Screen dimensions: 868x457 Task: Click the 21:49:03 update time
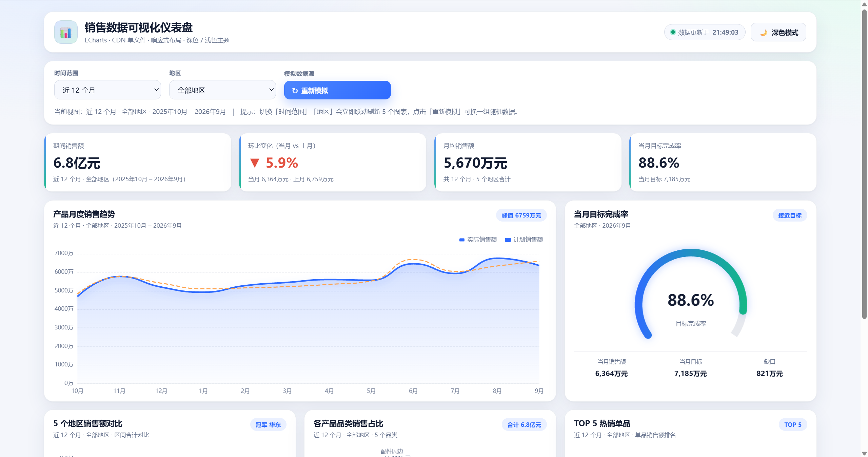pyautogui.click(x=725, y=32)
